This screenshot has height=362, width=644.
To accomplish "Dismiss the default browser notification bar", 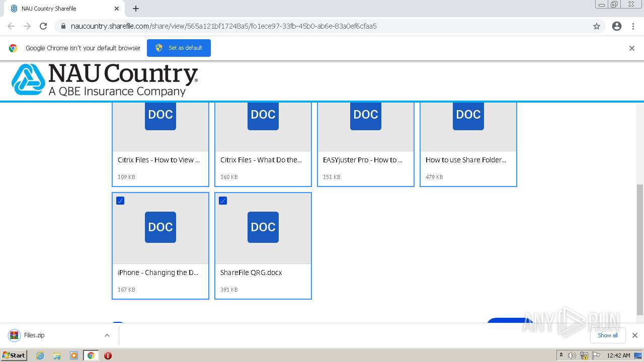I will 632,48.
